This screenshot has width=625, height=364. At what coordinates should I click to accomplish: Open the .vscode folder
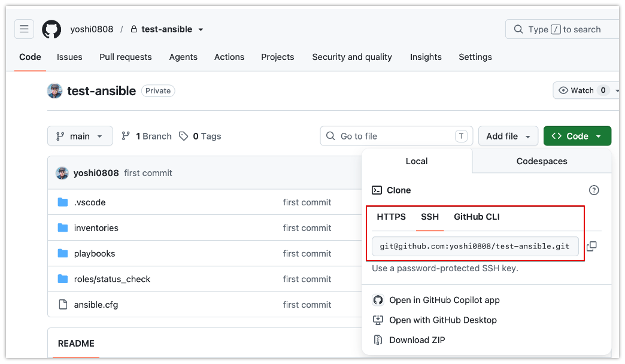pyautogui.click(x=90, y=202)
